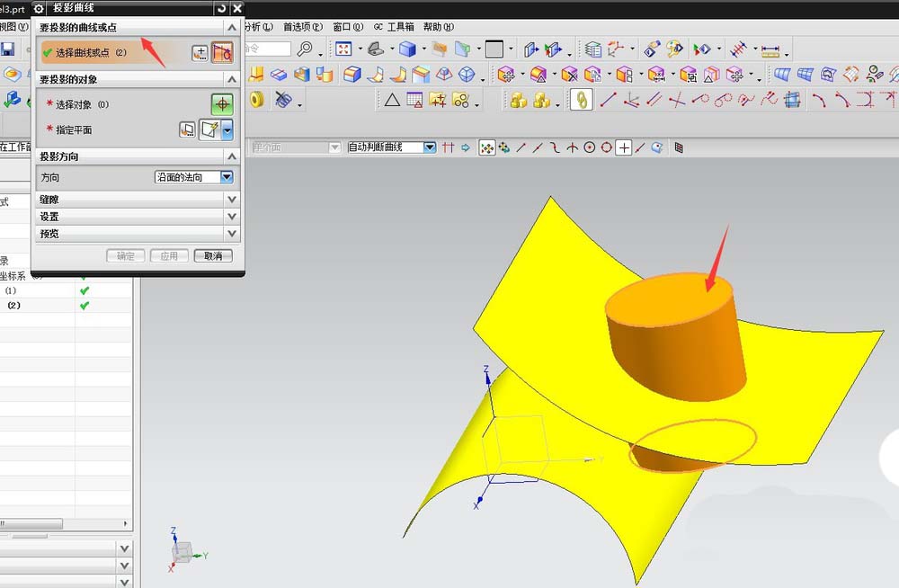Click the navigator horizontal scrollbar
Screen dimensions: 899x588
(31, 524)
